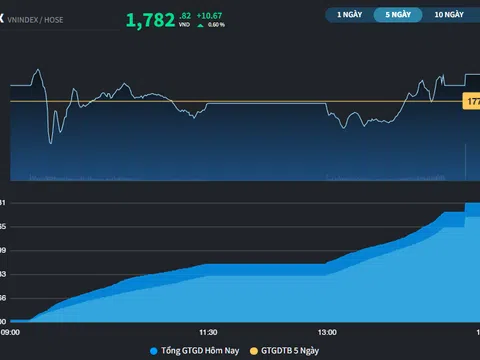
Task: Toggle Tổng GTGD Hôm Nay legend series
Action: [x=195, y=351]
